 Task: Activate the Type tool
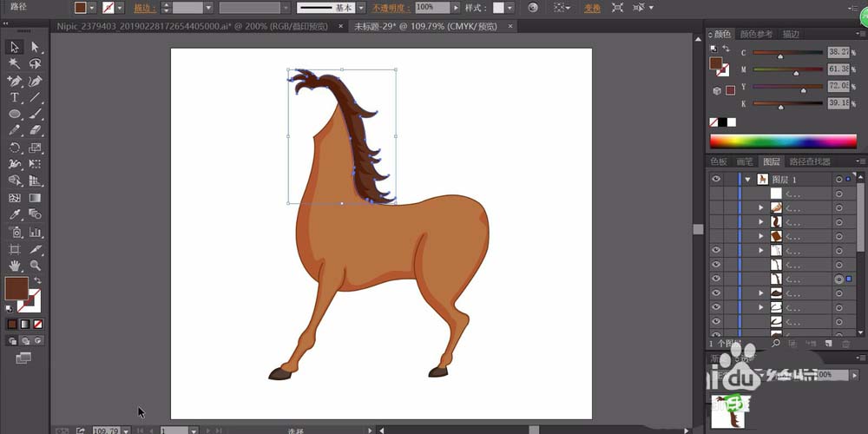point(15,97)
